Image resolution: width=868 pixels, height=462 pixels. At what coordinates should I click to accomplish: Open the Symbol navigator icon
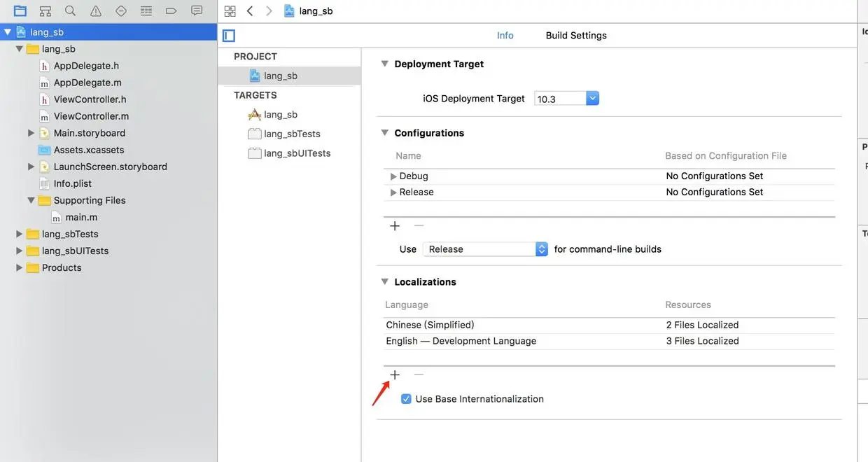pyautogui.click(x=45, y=10)
